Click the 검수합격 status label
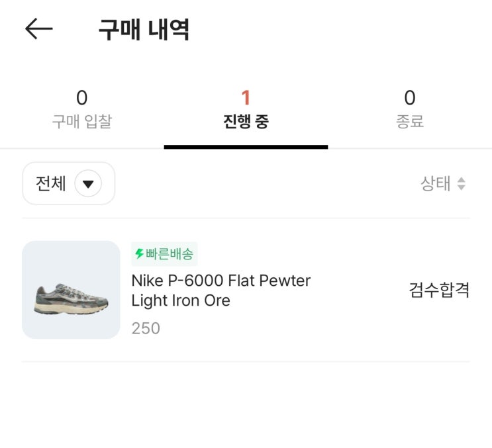The width and height of the screenshot is (492, 448). tap(439, 290)
